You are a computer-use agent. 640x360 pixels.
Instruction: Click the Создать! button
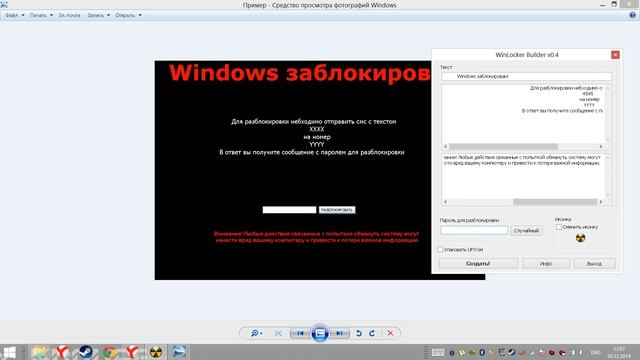pyautogui.click(x=478, y=264)
